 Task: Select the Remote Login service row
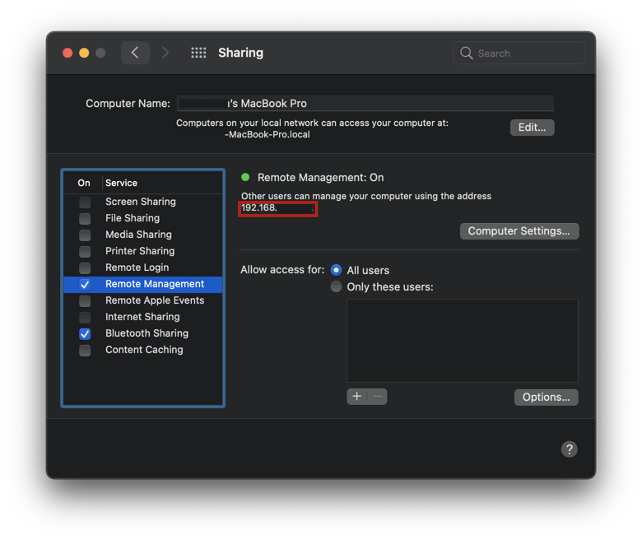[143, 268]
